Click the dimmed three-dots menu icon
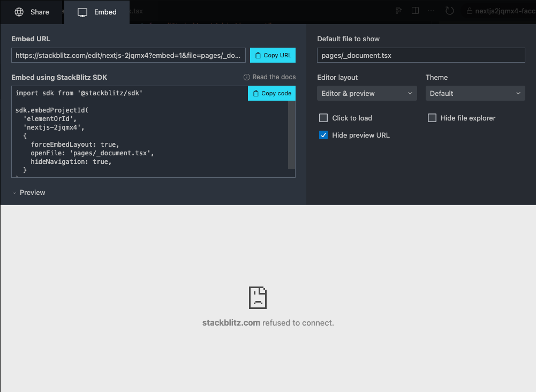 431,11
